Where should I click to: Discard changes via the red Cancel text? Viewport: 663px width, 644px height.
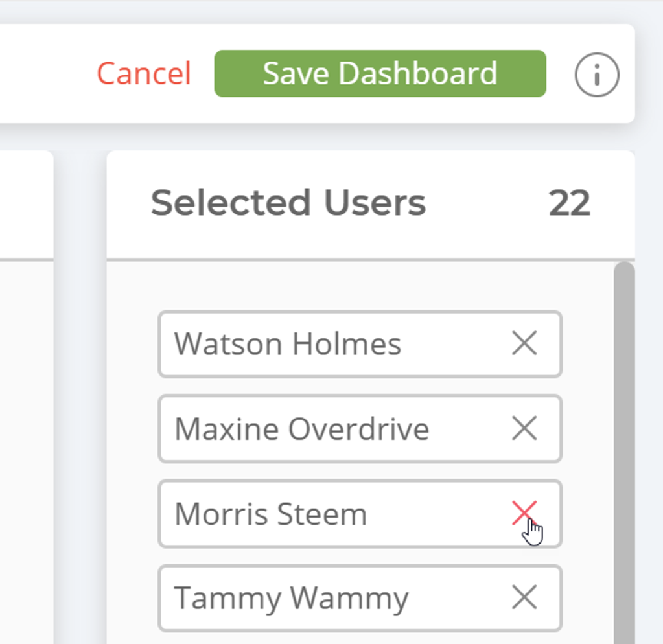144,74
